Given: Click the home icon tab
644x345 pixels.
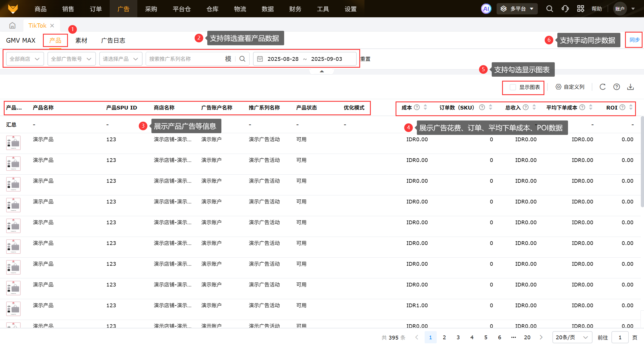Looking at the screenshot, I should pyautogui.click(x=12, y=26).
